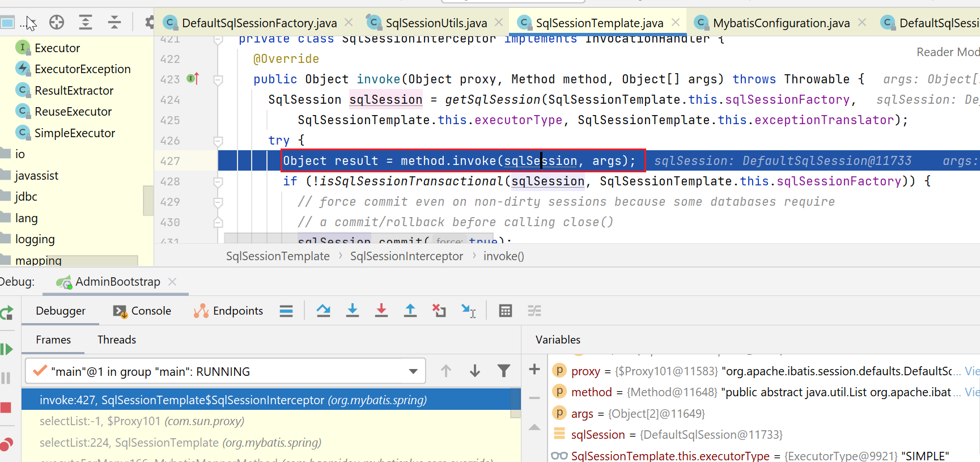Toggle fold marker at line 430 comment
This screenshot has height=462, width=980.
[218, 222]
